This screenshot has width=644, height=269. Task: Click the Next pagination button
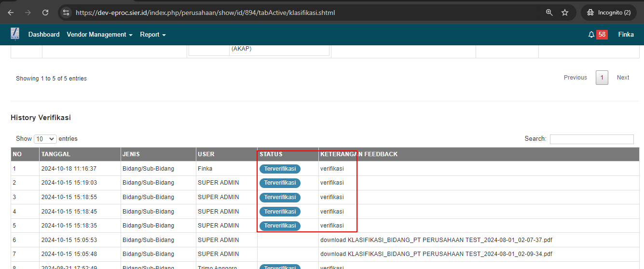point(623,78)
